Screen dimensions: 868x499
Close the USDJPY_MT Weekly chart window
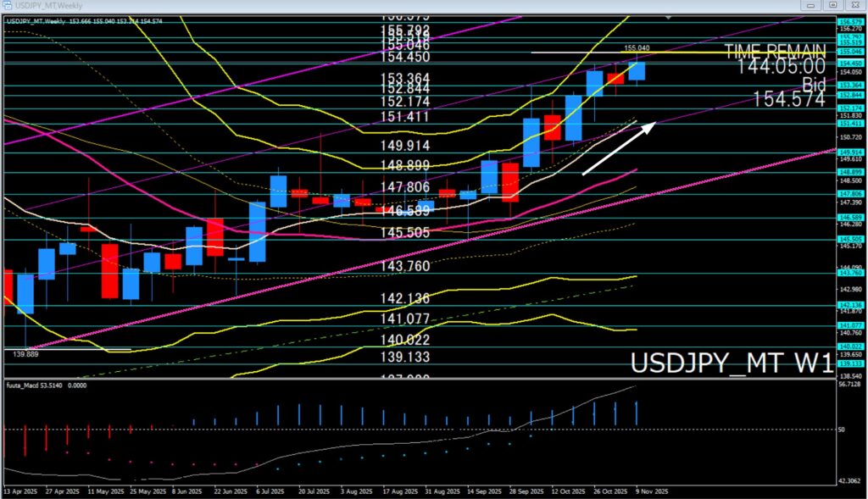click(x=856, y=5)
